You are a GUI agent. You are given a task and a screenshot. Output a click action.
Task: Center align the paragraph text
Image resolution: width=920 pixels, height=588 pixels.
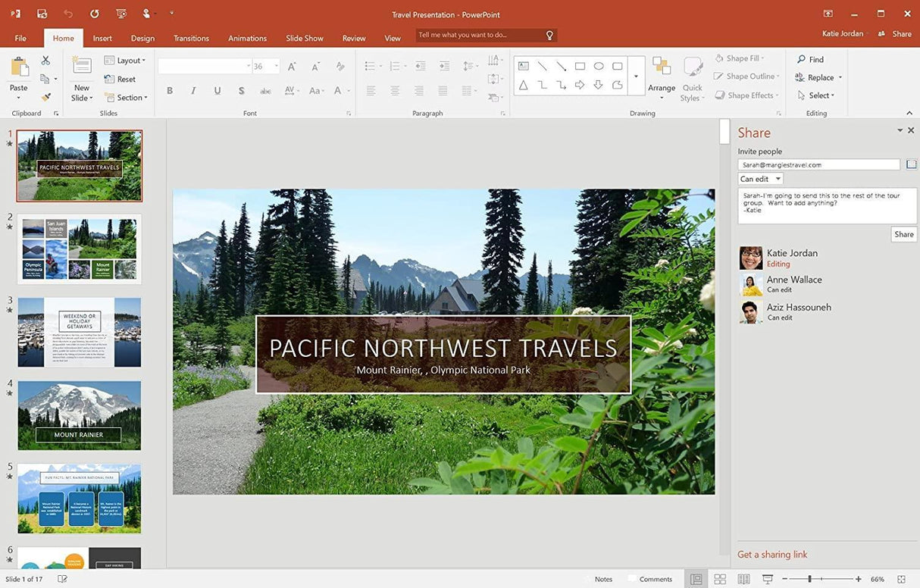[395, 91]
